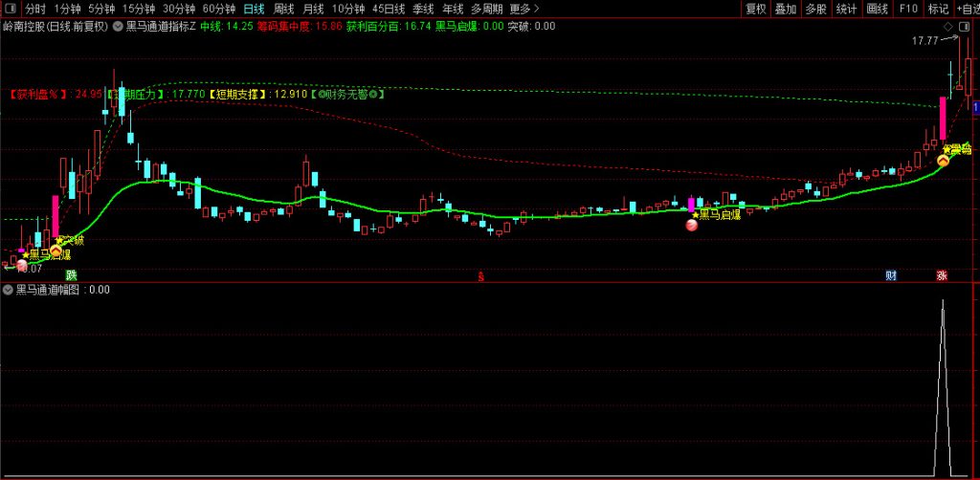Click the 画线 drawing tools button
This screenshot has height=480, width=980.
(877, 9)
